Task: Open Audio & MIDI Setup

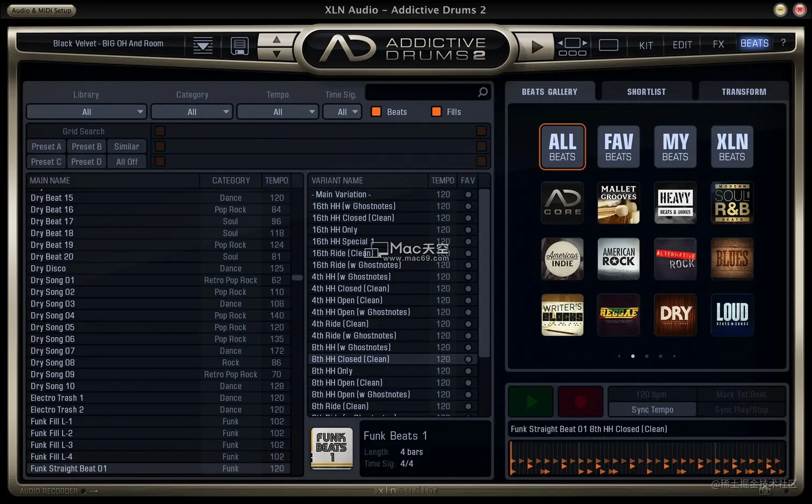Action: [41, 10]
